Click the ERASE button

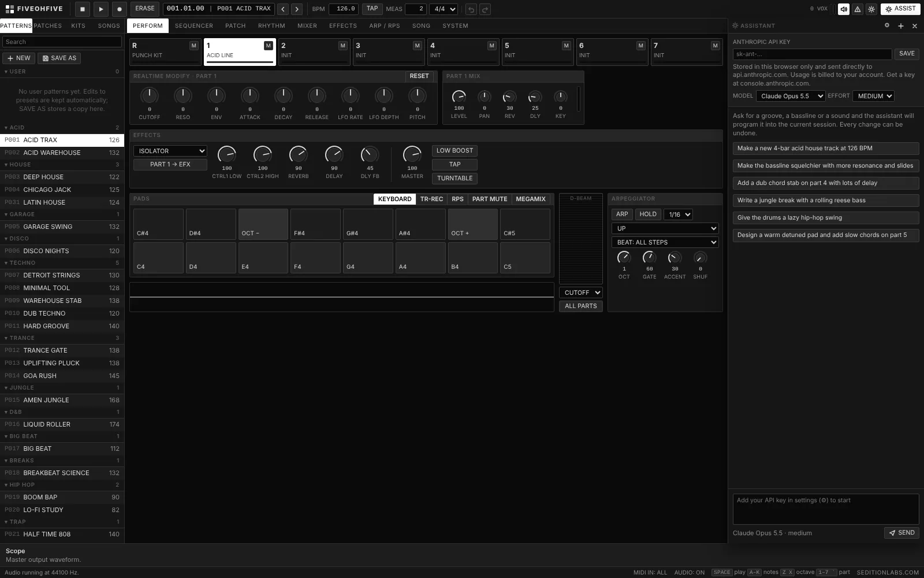pos(145,9)
